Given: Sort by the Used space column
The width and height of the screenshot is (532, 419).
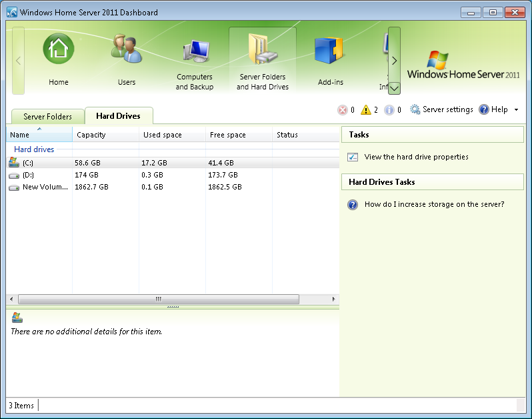Looking at the screenshot, I should 172,135.
